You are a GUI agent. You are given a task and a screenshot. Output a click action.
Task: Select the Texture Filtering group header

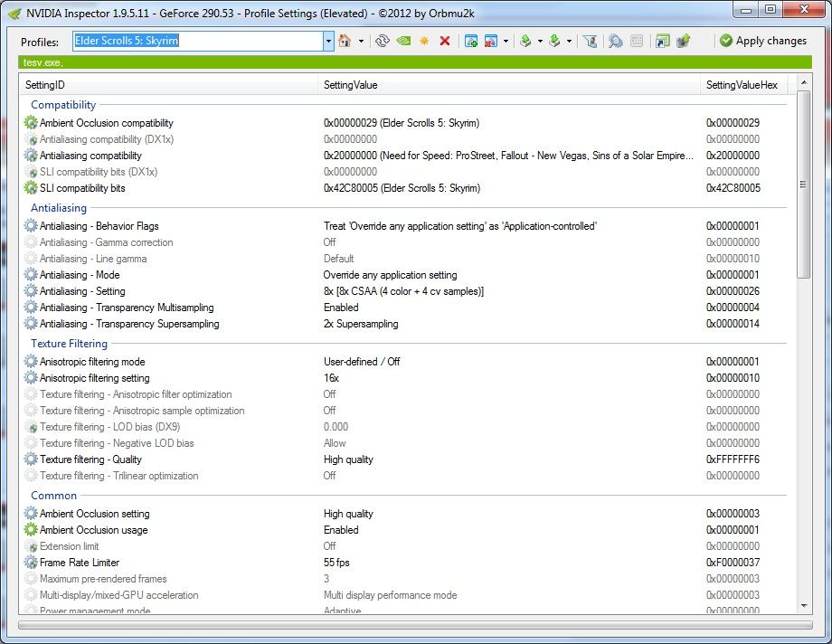pyautogui.click(x=69, y=344)
